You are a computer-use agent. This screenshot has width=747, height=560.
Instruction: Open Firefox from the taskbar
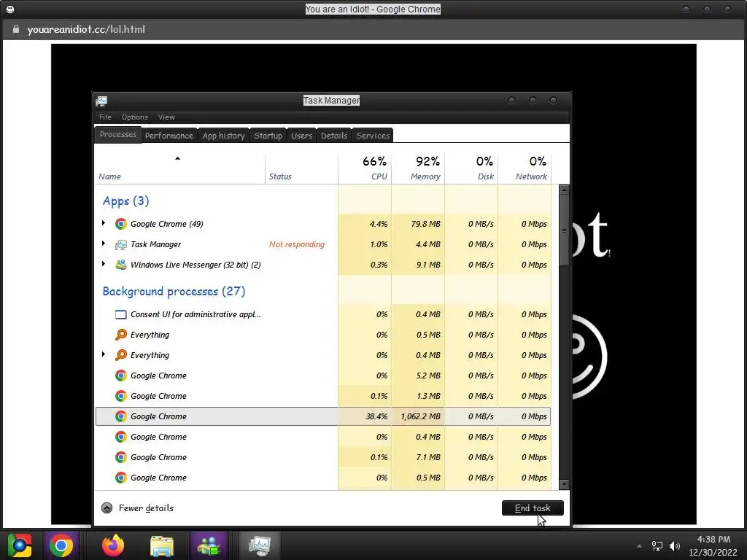113,545
